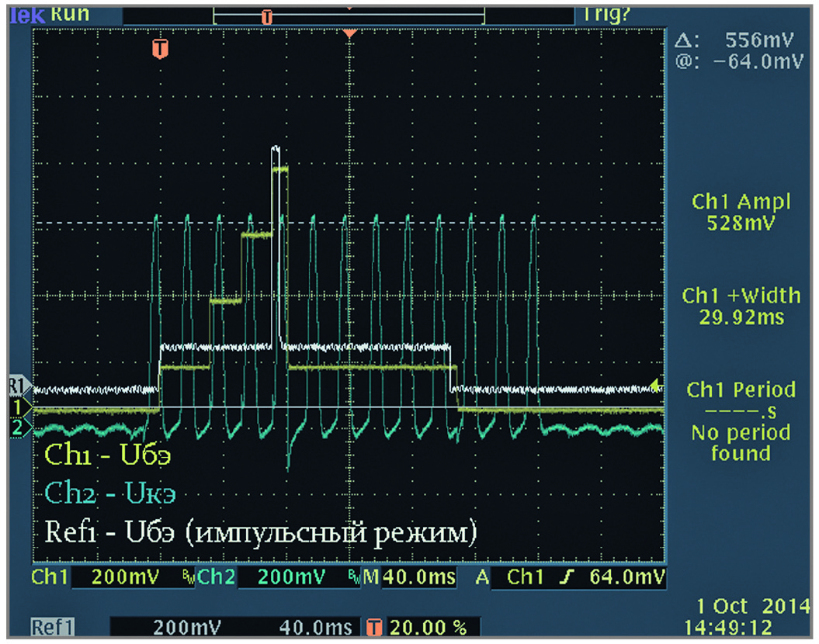Select the Ch2 200mV vertical scale readout
819x644 pixels.
293,577
